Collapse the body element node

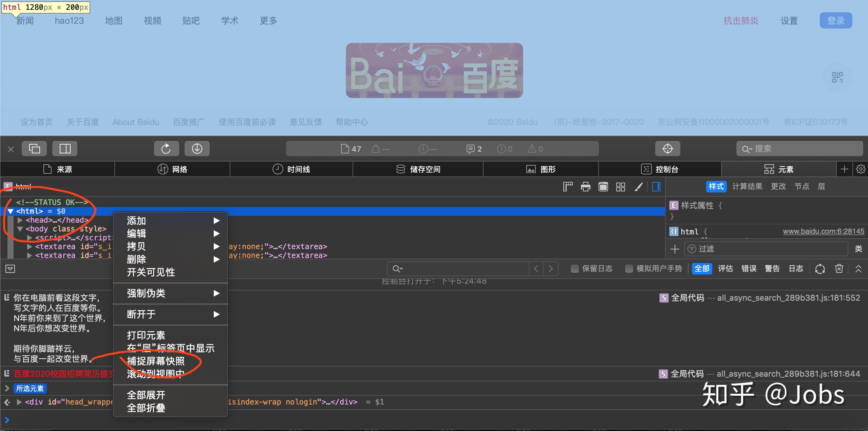[20, 229]
